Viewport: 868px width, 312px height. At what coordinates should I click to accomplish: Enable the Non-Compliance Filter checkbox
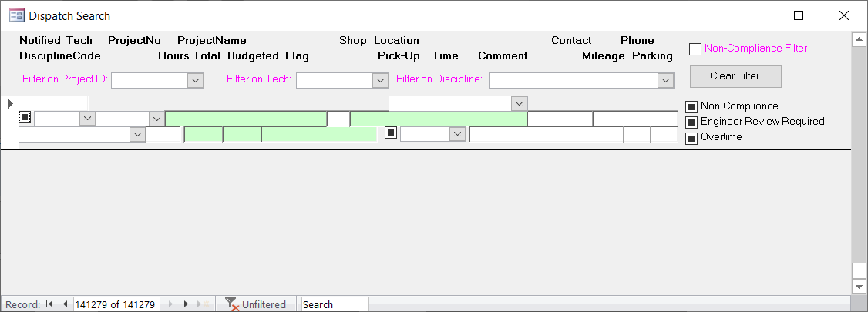695,49
